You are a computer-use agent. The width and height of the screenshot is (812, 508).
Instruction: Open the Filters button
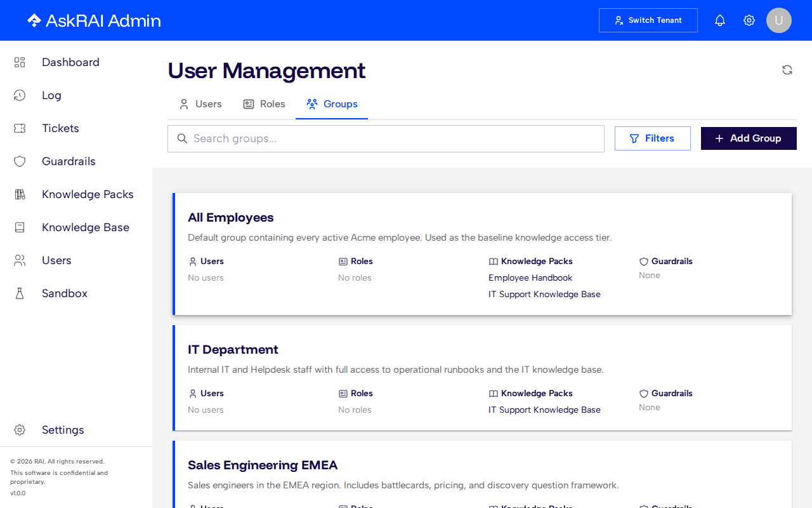tap(653, 138)
